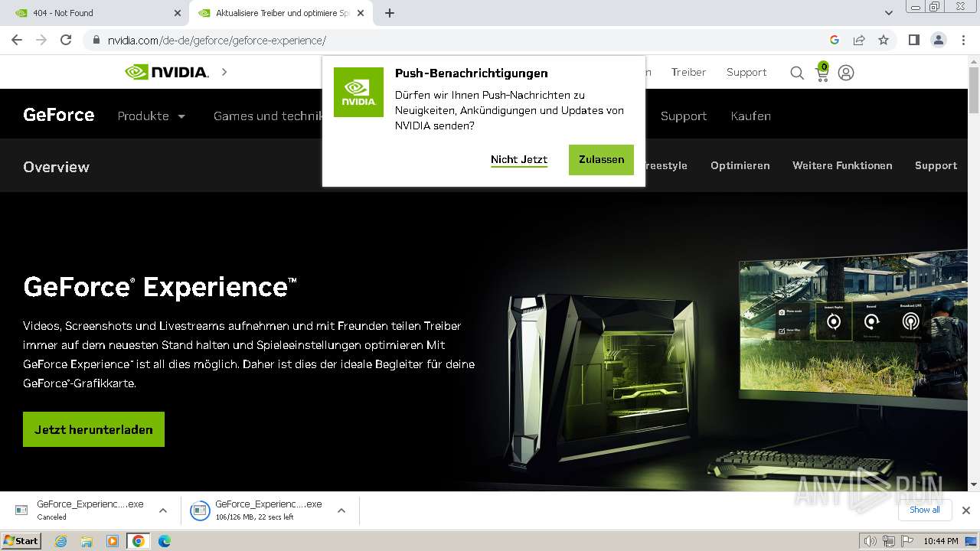This screenshot has height=551, width=980.
Task: Open the media player taskbar icon
Action: click(x=113, y=541)
